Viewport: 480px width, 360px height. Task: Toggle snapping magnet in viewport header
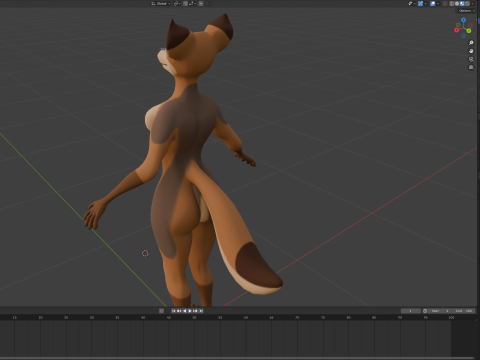click(x=185, y=3)
